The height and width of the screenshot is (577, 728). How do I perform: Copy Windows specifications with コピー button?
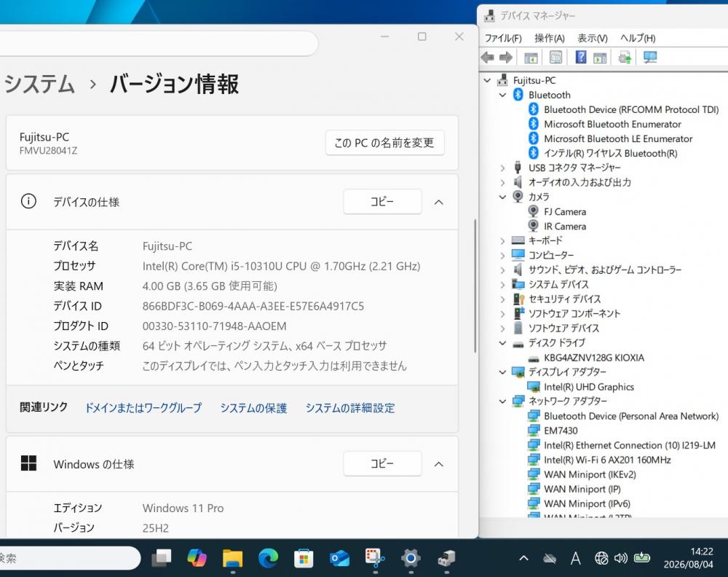coord(382,463)
